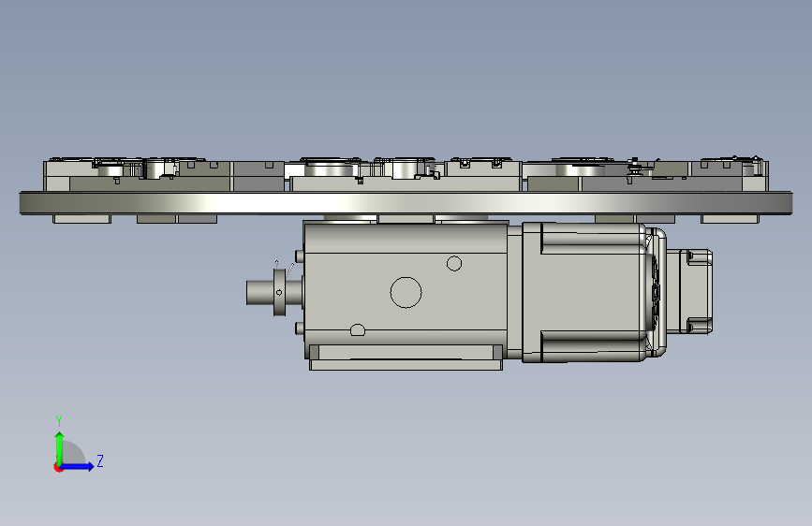Select the mounting base plate below the gearbox
The height and width of the screenshot is (526, 812).
(406, 364)
